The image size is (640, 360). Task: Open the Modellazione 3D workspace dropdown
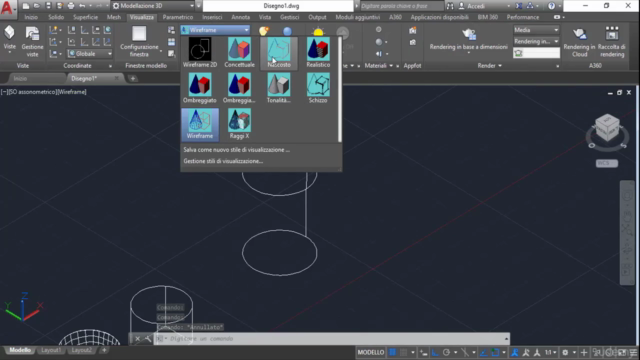point(153,6)
